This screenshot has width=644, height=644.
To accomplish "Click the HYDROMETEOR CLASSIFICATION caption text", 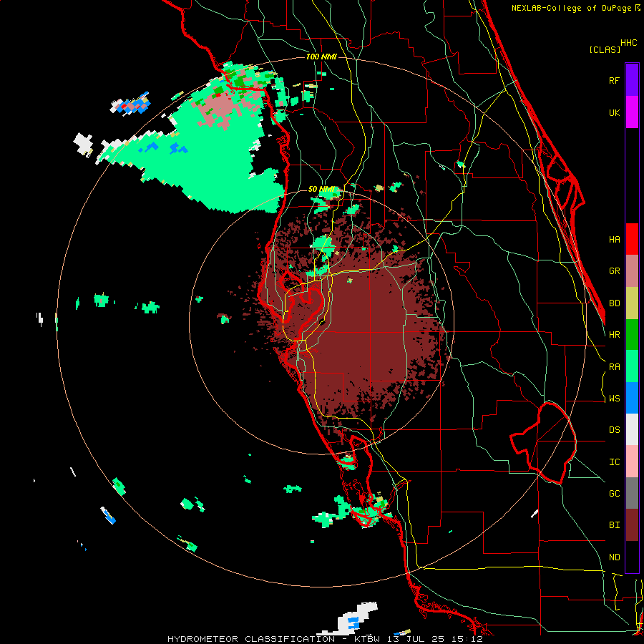I will (251, 639).
